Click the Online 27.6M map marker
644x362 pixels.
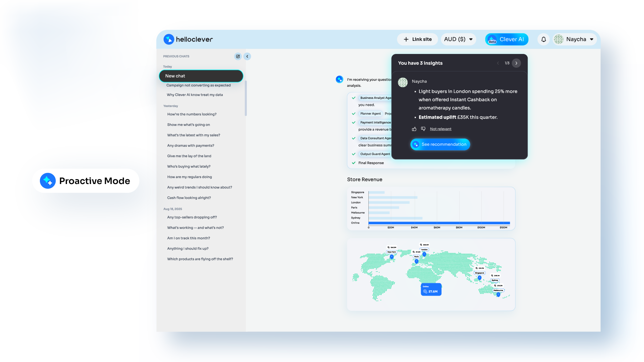[x=431, y=290]
